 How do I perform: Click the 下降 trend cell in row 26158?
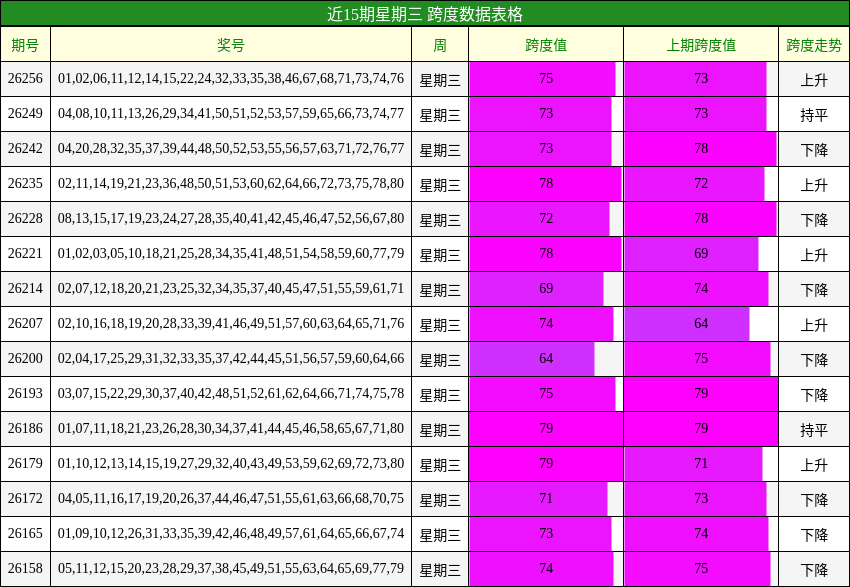[x=814, y=569]
